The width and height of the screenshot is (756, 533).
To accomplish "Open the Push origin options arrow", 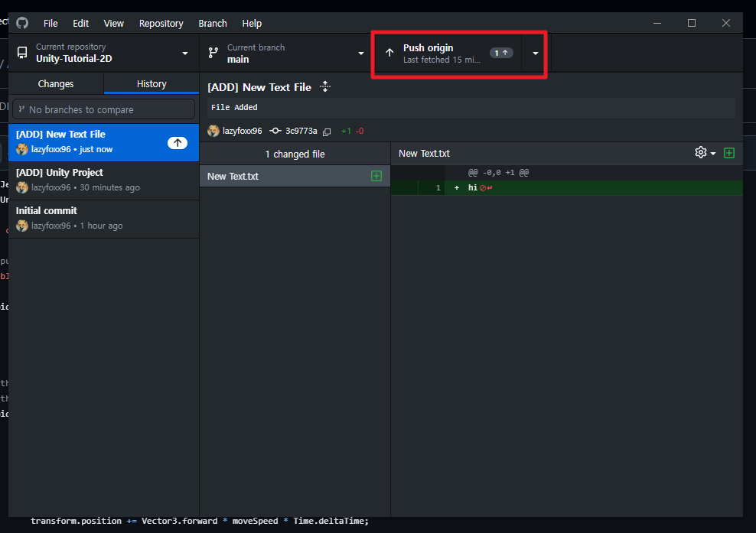I will [535, 53].
